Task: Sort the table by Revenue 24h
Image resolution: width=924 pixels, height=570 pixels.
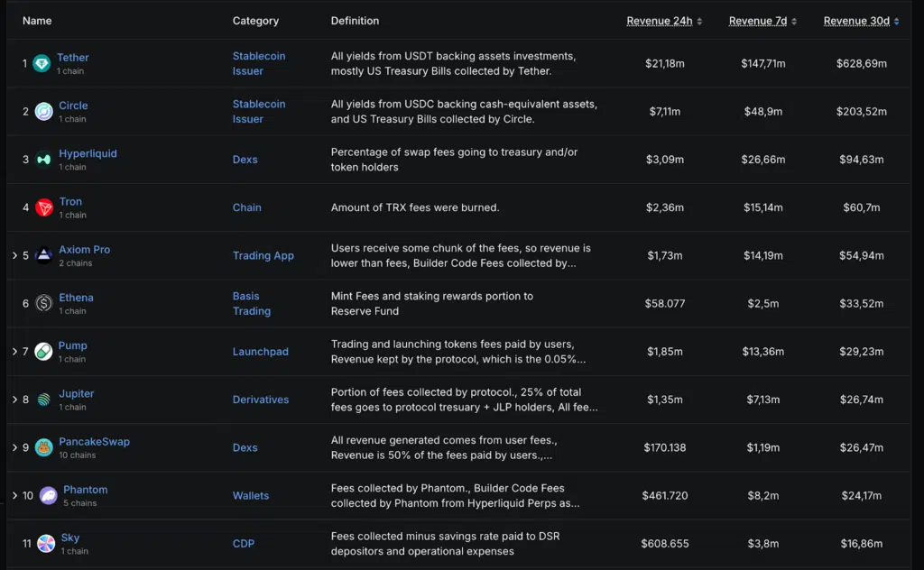Action: click(660, 20)
